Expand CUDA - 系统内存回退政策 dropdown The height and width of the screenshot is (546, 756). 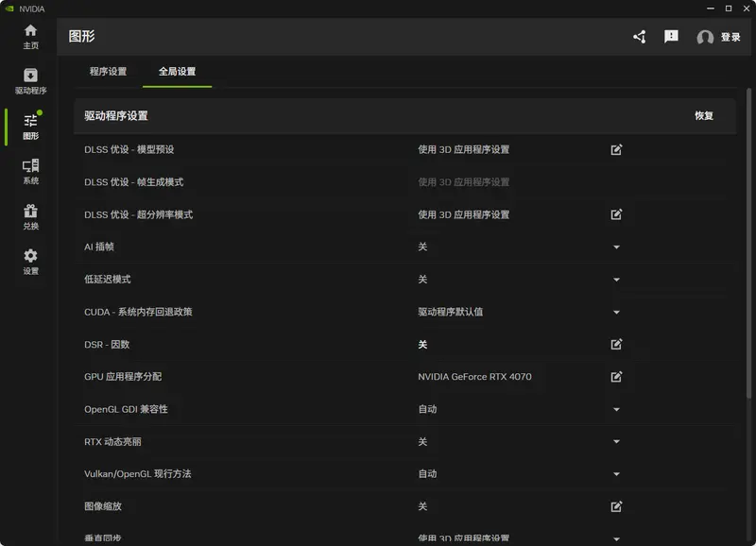(x=616, y=313)
